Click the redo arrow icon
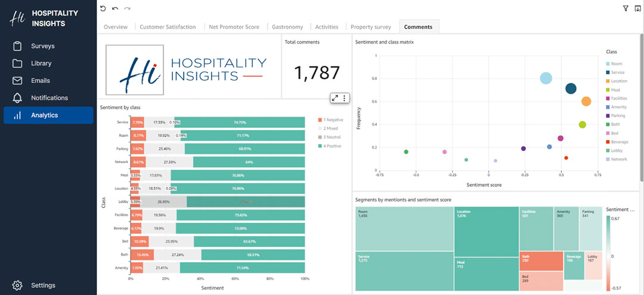This screenshot has width=644, height=295. pos(127,8)
